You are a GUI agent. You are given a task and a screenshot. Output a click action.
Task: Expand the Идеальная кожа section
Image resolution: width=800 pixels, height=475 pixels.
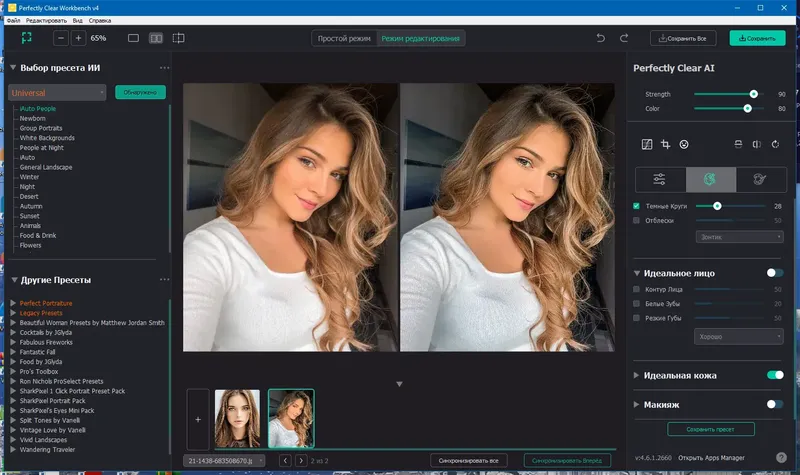[x=636, y=375]
